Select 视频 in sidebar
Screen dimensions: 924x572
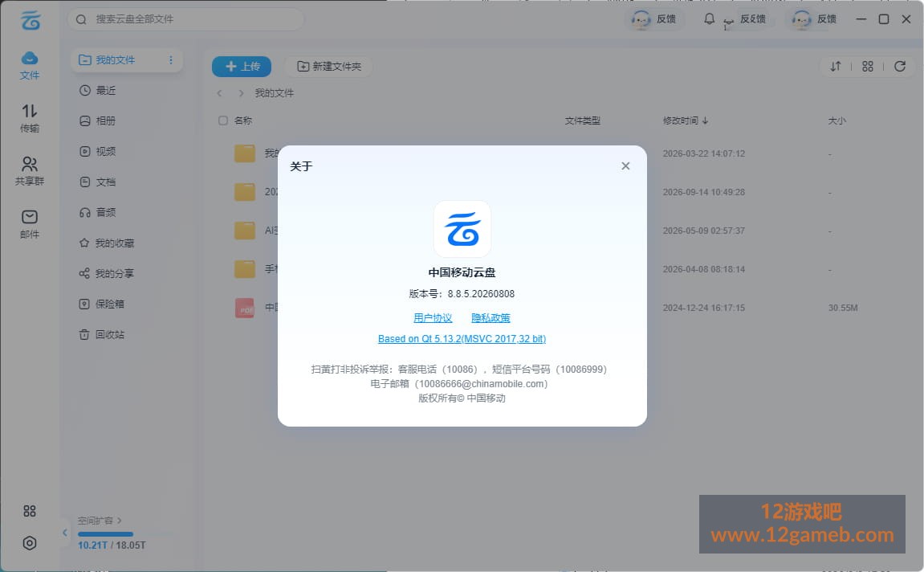point(98,152)
